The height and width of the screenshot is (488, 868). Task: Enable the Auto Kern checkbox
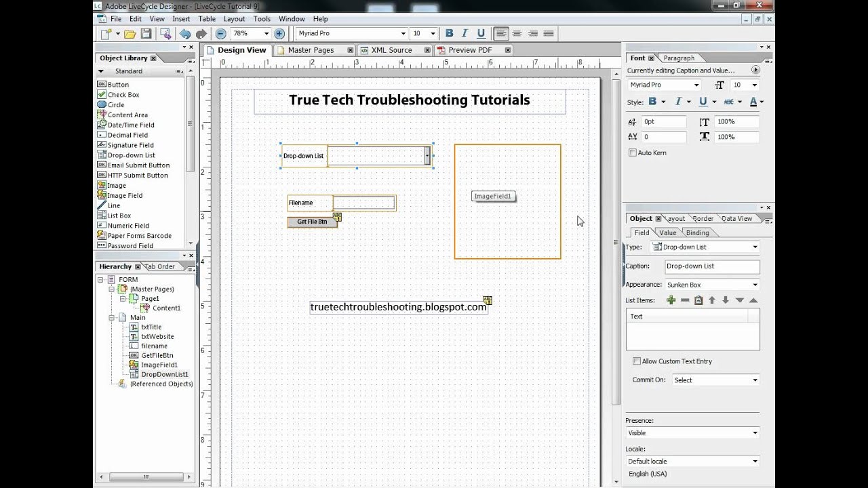coord(633,152)
